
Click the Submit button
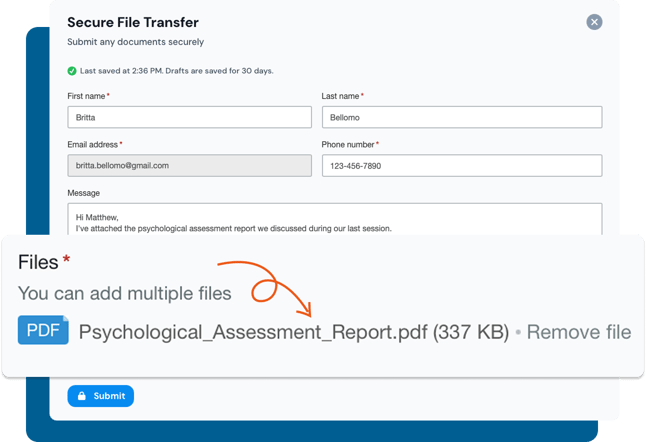tap(101, 396)
